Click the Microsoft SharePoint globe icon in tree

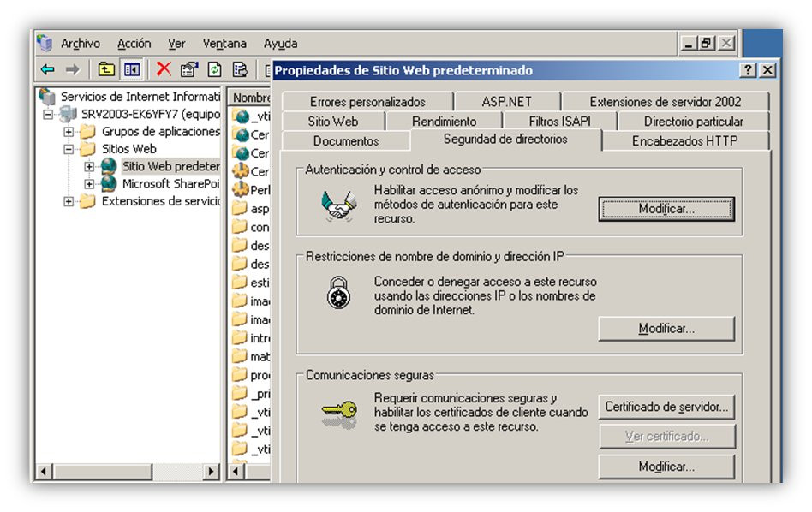coord(109,183)
